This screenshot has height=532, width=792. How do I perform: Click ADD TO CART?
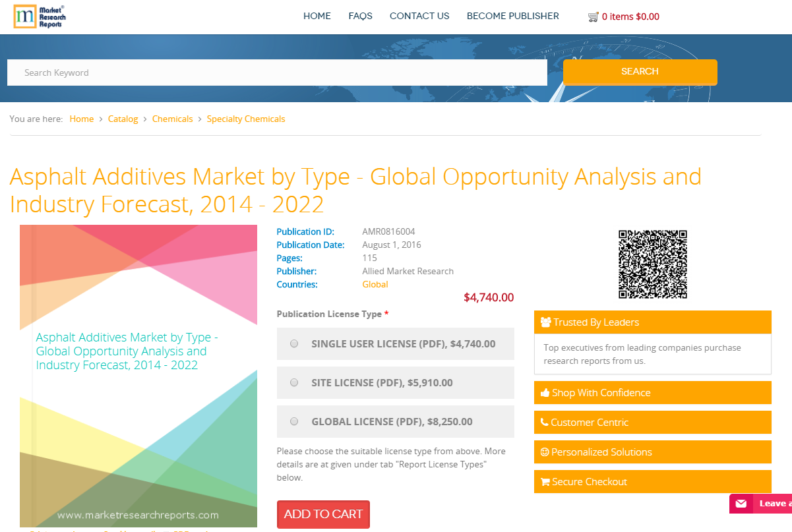[323, 514]
